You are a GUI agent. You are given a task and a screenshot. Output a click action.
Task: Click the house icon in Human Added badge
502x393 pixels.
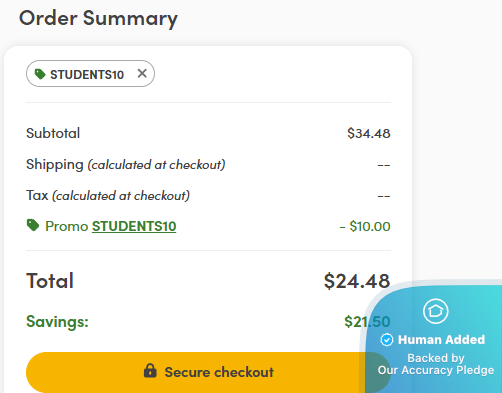[436, 311]
